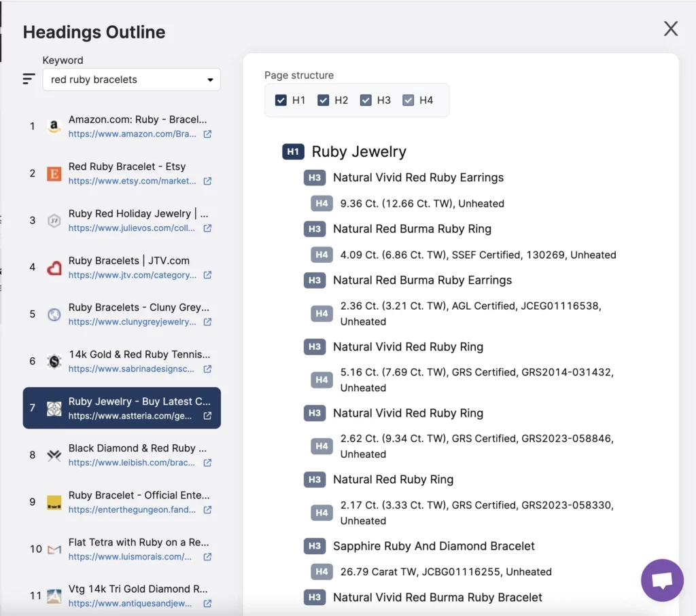
Task: Toggle the H2 headings checkbox
Action: pos(324,101)
